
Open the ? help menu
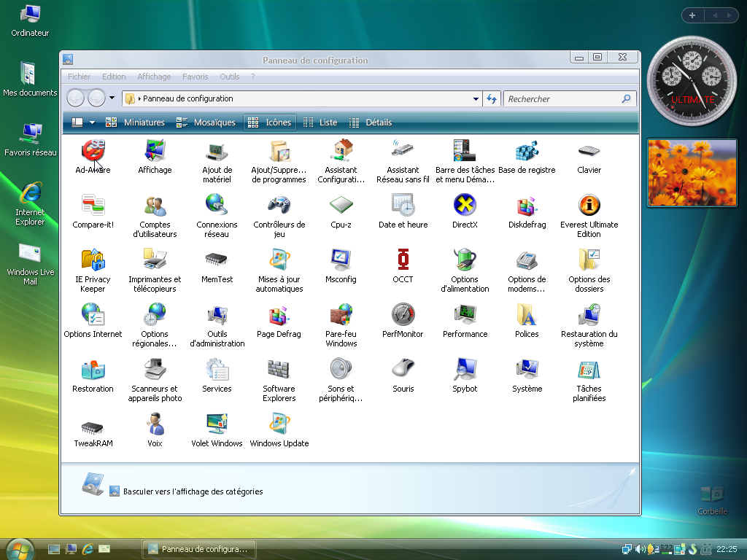coord(253,77)
